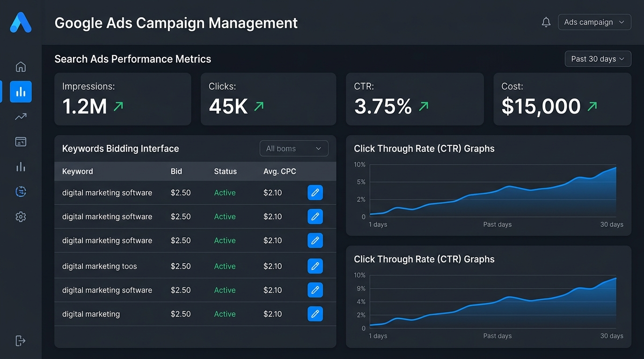Click the unhighlighted bar chart sidebar icon
The image size is (644, 359).
(x=21, y=167)
